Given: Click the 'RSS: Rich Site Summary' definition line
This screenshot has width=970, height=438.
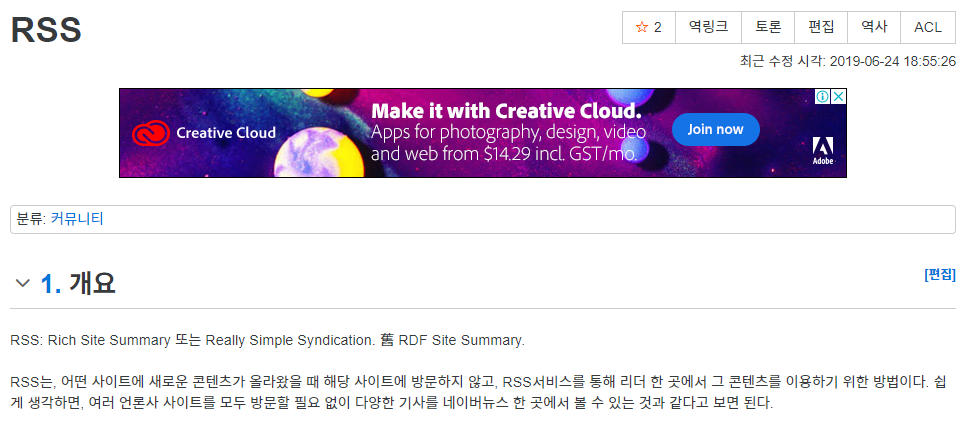Looking at the screenshot, I should coord(267,340).
